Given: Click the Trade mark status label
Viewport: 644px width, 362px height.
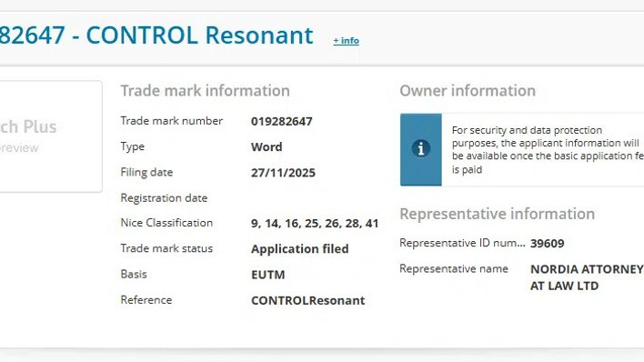Looking at the screenshot, I should 166,248.
